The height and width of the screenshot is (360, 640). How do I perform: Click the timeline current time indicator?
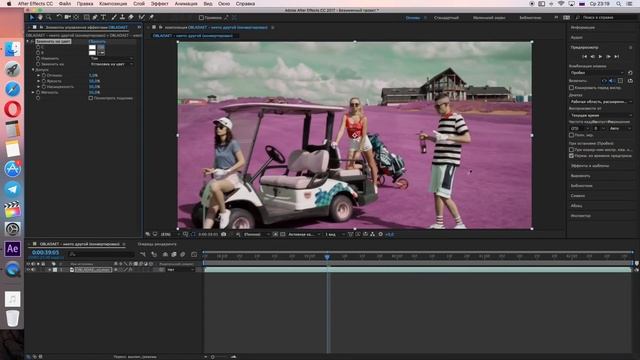(x=327, y=257)
